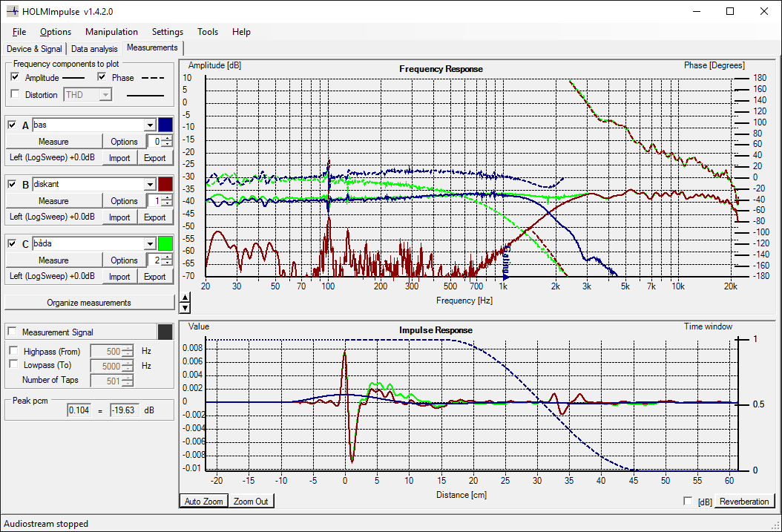Enable the Highpass (From) checkbox

click(13, 350)
